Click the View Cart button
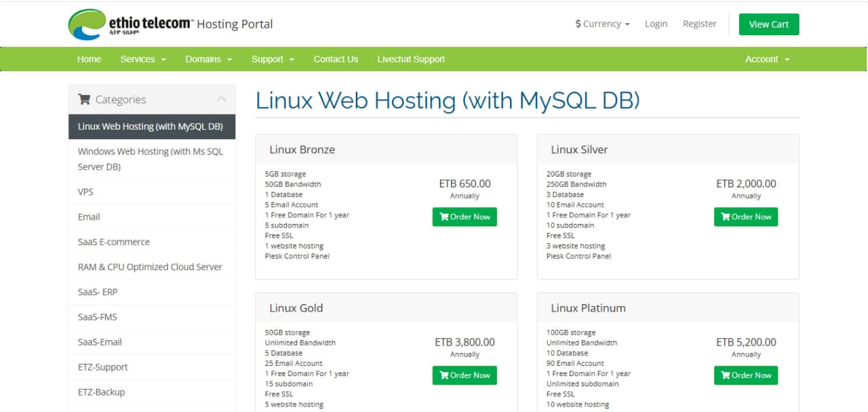This screenshot has height=412, width=868. coord(769,24)
